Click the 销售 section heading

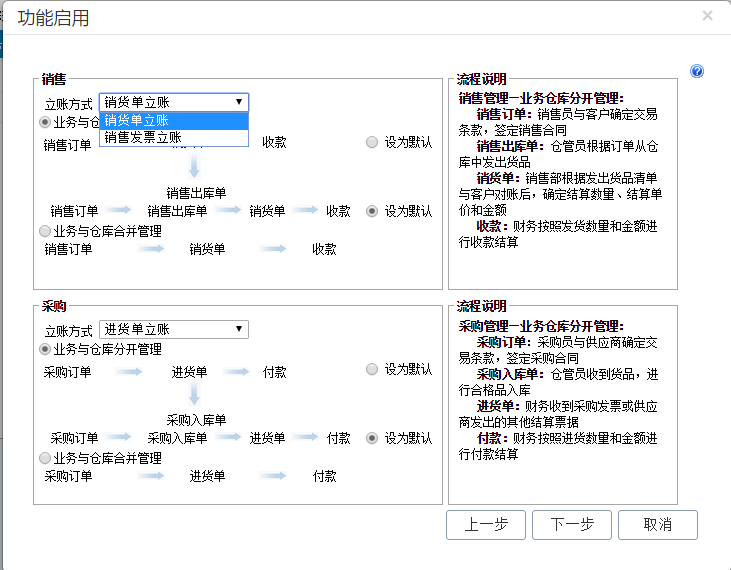pos(54,79)
